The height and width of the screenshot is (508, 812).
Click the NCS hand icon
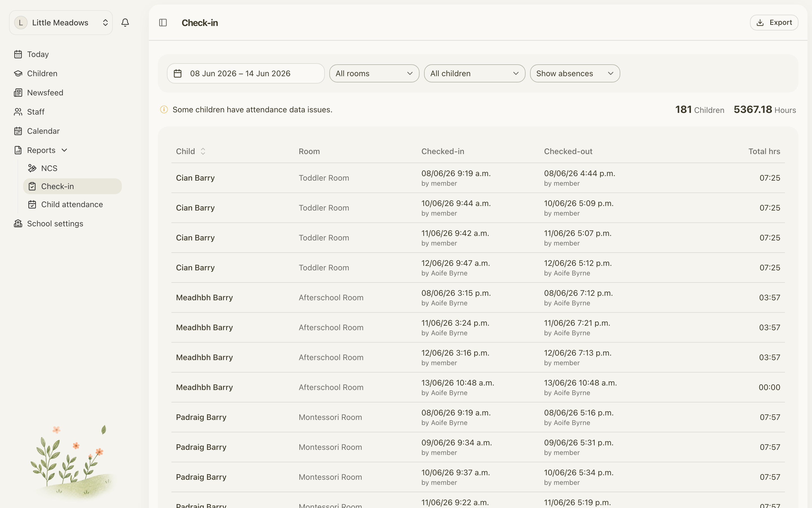pyautogui.click(x=32, y=168)
